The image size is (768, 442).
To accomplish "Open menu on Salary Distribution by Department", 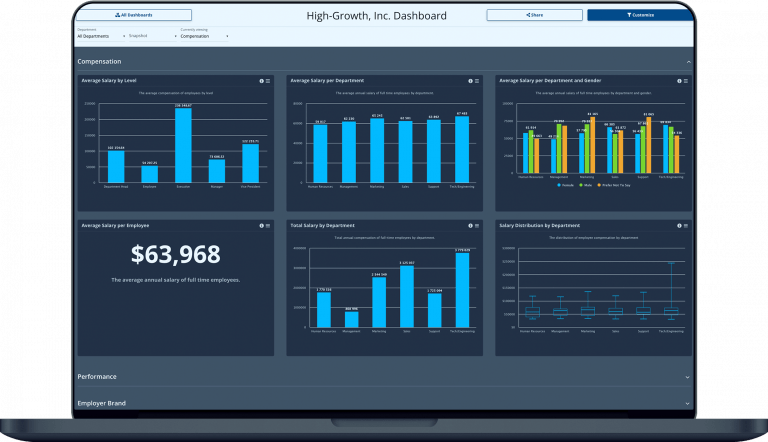I will 685,226.
